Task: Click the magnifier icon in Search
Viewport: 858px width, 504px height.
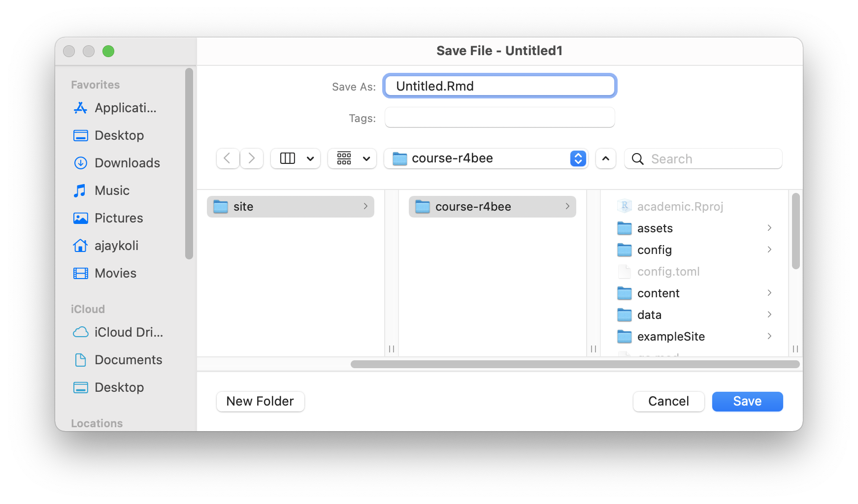Action: (x=637, y=158)
